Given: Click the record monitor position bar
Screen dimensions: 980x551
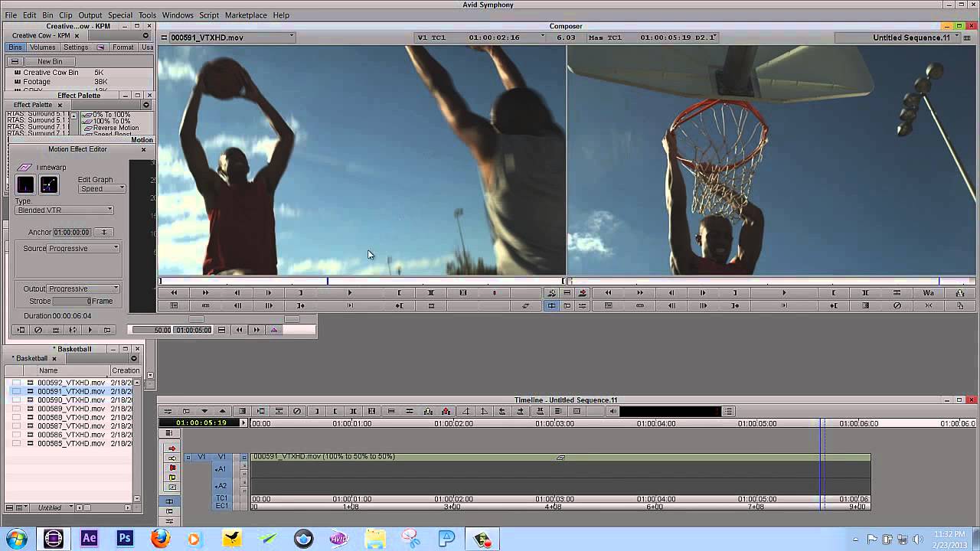Looking at the screenshot, I should pyautogui.click(x=771, y=281).
